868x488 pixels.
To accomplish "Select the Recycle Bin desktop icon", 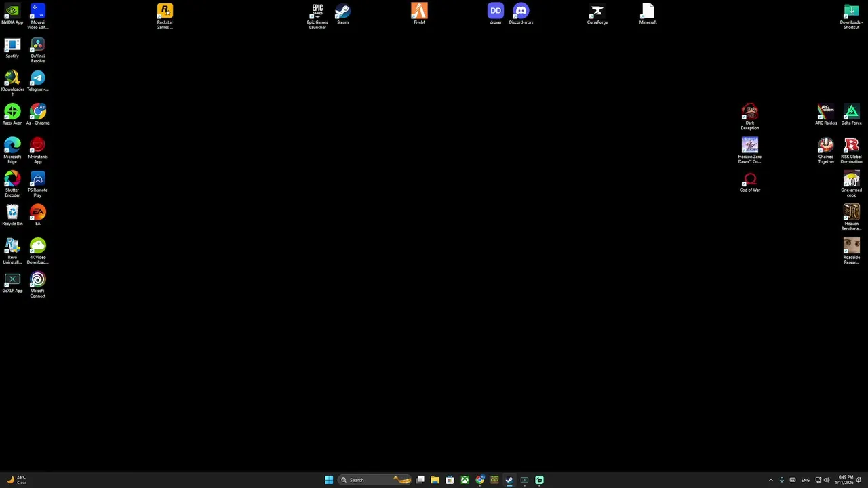I will (x=12, y=216).
